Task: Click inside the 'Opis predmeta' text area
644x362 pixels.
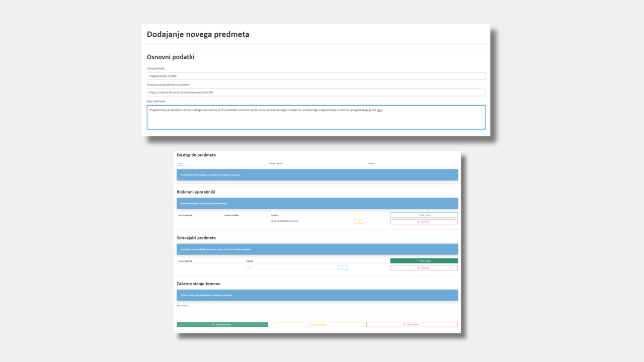Action: [x=315, y=120]
